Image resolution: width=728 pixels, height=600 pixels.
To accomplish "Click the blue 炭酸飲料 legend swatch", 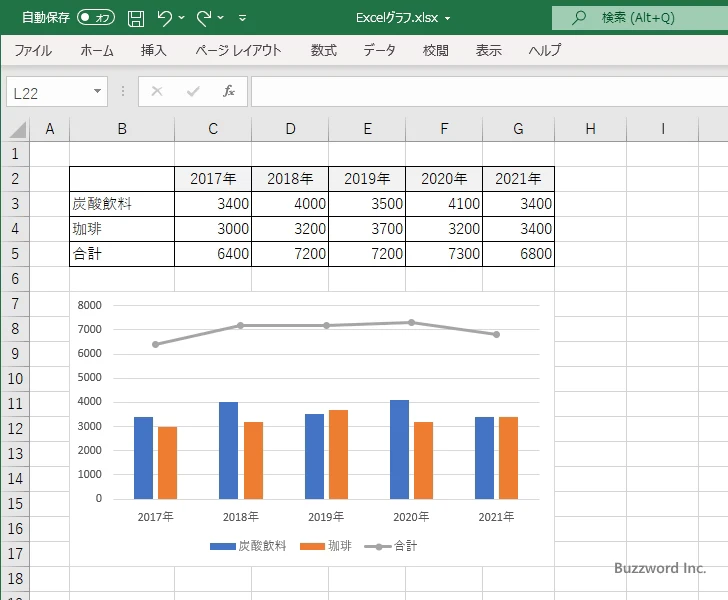I will click(223, 547).
